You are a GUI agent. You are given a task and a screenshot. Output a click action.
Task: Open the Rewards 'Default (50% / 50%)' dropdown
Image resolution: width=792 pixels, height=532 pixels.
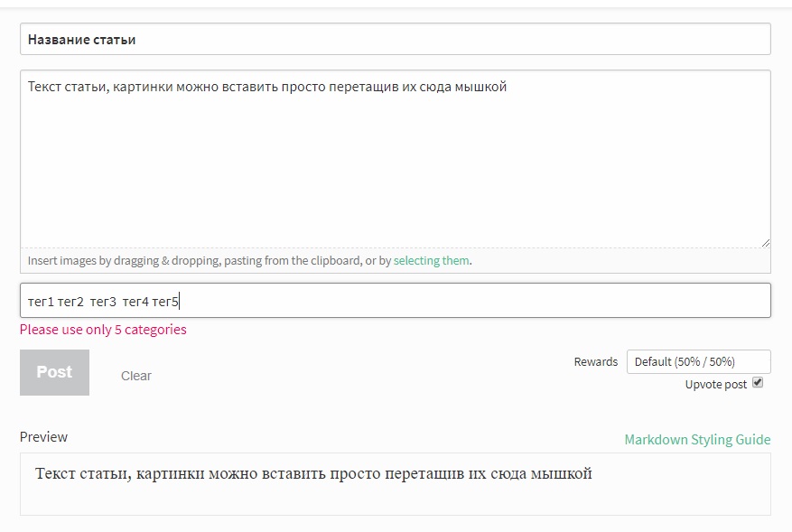[699, 361]
